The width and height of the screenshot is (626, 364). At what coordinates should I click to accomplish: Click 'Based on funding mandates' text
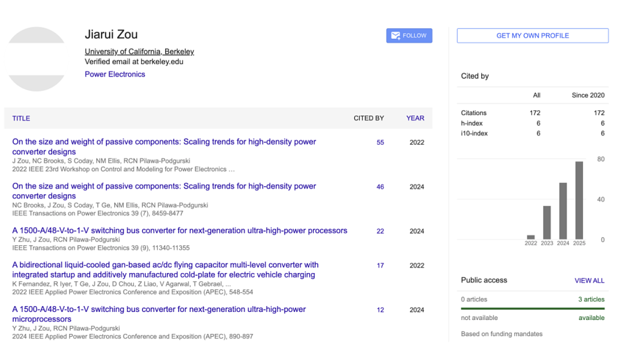(501, 334)
